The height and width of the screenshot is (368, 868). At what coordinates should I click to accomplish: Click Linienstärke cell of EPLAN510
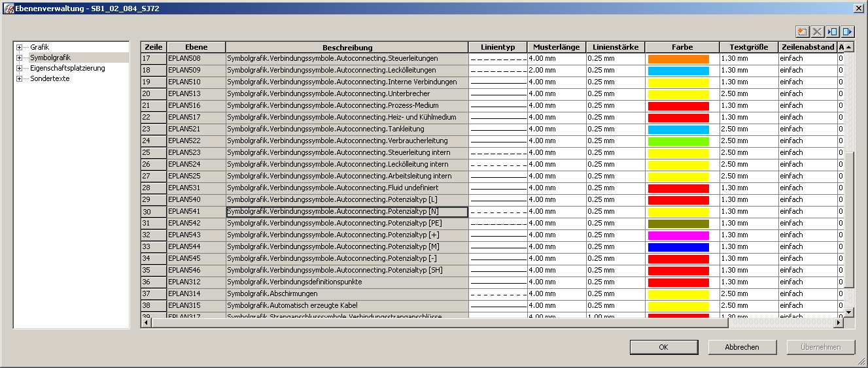[x=616, y=82]
